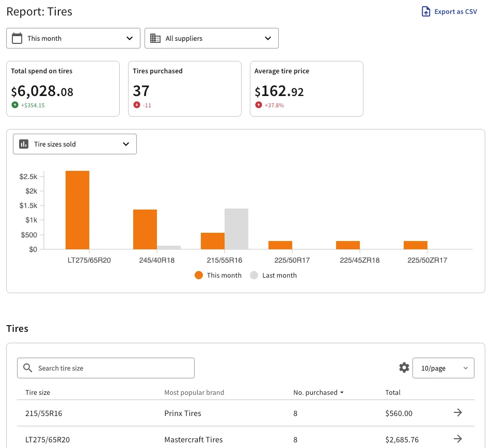Image resolution: width=492 pixels, height=448 pixels.
Task: Click the arrow for the 215/55R16 row
Action: tap(457, 412)
